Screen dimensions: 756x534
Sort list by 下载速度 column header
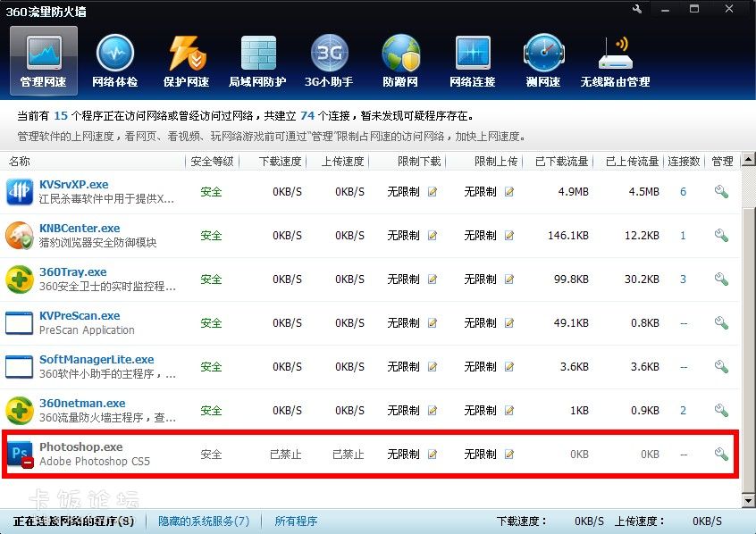[x=280, y=162]
